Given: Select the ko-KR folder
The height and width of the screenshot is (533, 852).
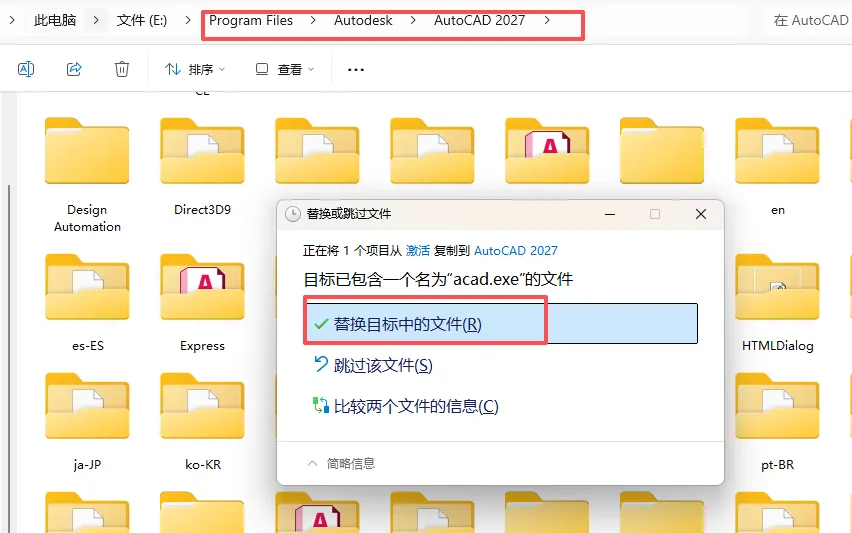Looking at the screenshot, I should [x=202, y=423].
